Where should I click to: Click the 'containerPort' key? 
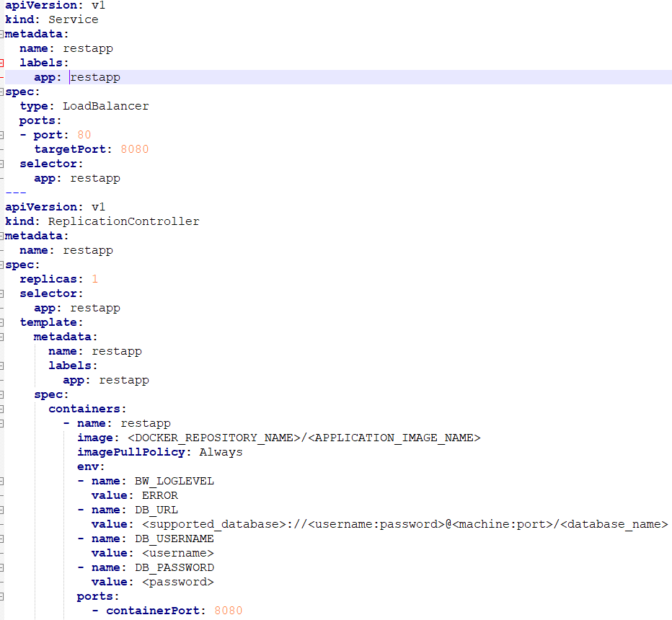click(153, 611)
